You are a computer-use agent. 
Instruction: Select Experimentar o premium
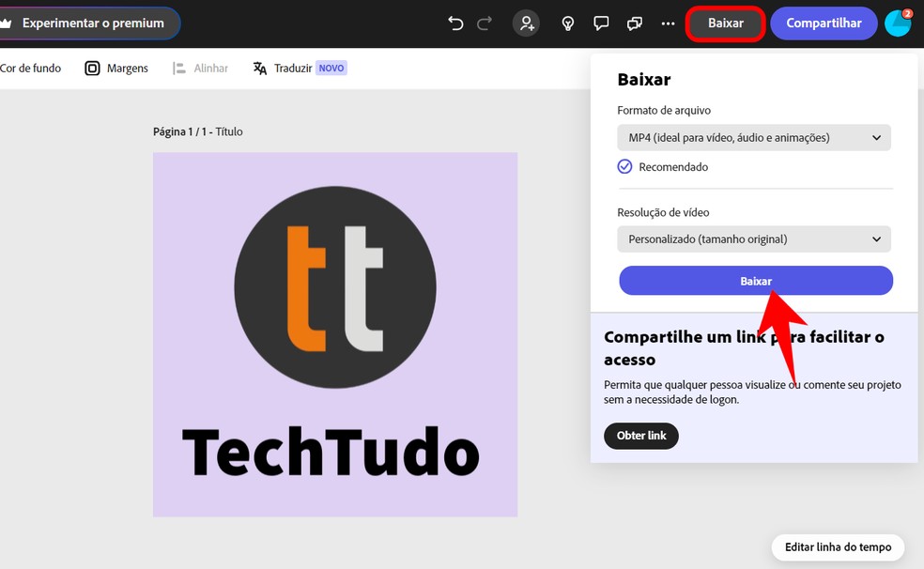(85, 23)
